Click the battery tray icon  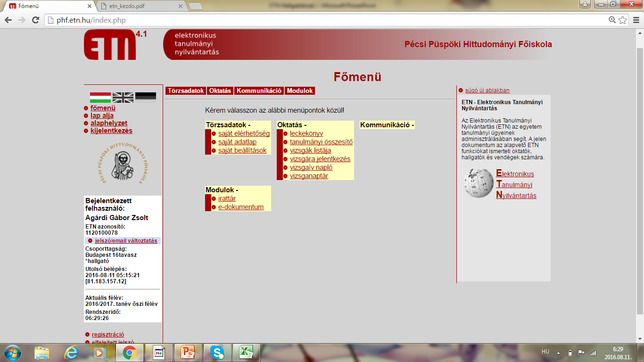pos(570,353)
